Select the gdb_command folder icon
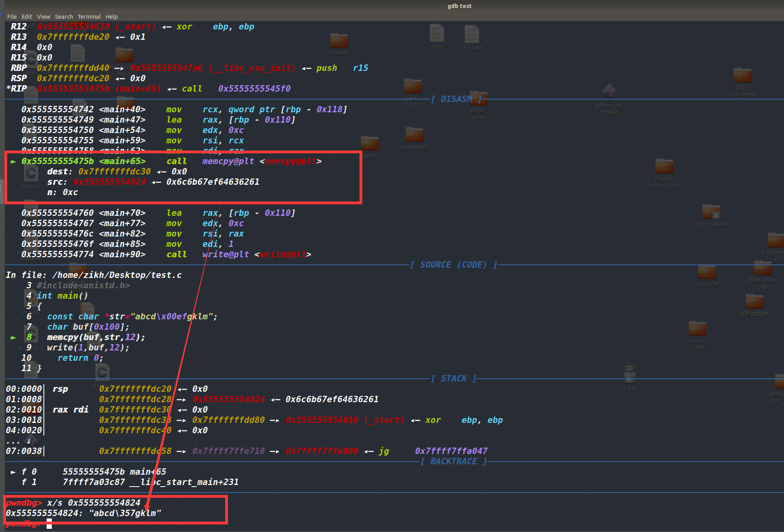The height and width of the screenshot is (532, 784). click(742, 82)
